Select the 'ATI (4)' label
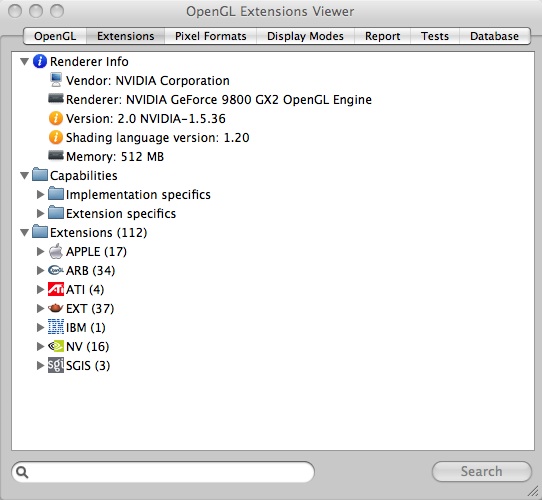The height and width of the screenshot is (500, 542). click(85, 289)
